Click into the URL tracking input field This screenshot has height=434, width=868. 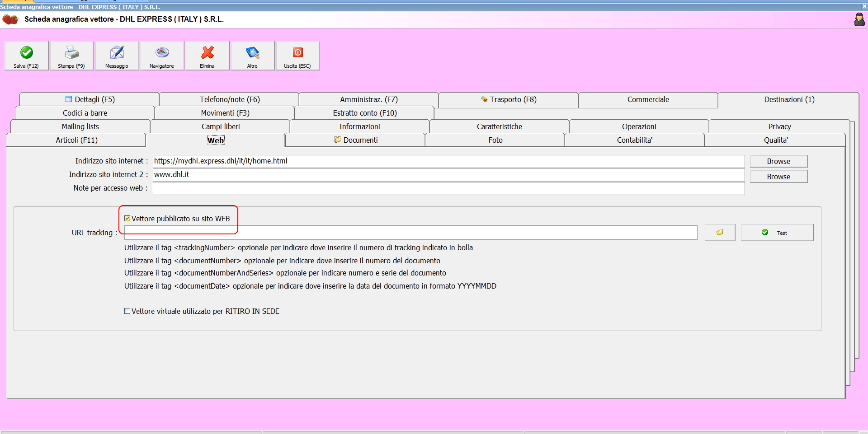click(x=410, y=233)
